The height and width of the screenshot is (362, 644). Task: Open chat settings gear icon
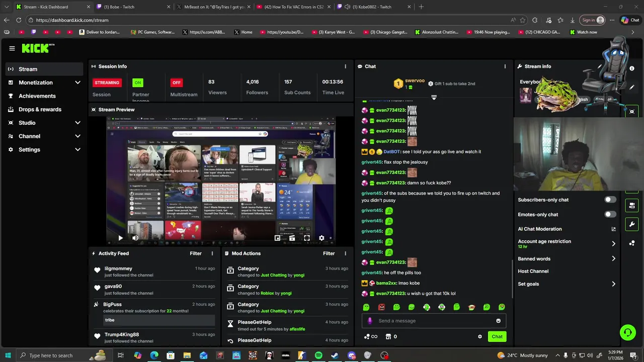coord(479,337)
